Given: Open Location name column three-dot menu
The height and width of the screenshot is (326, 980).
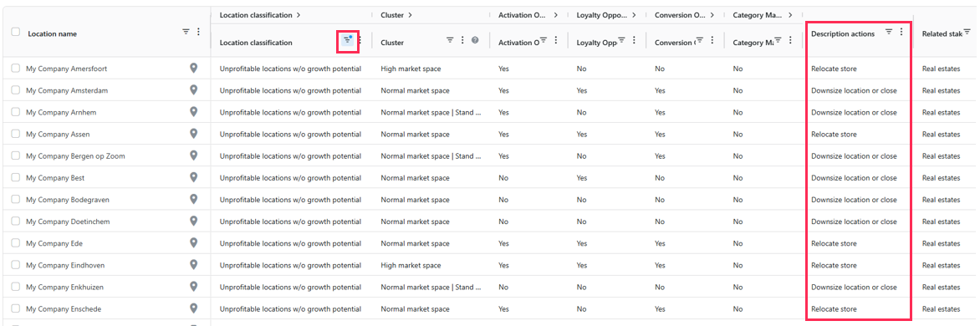Looking at the screenshot, I should coord(199,31).
